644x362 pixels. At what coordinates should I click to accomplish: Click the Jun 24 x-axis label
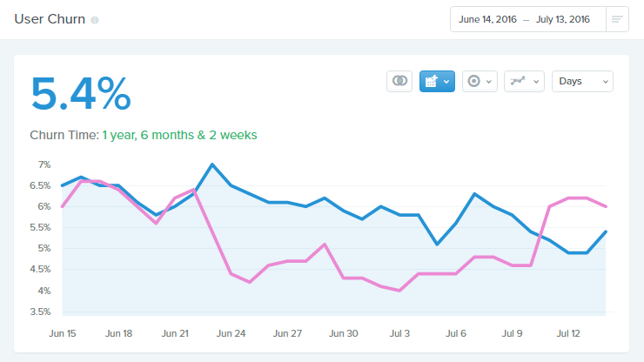click(x=231, y=333)
